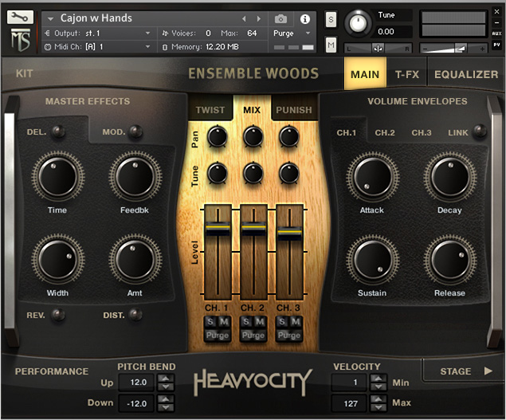Click the Tune knob in the header

pyautogui.click(x=358, y=23)
